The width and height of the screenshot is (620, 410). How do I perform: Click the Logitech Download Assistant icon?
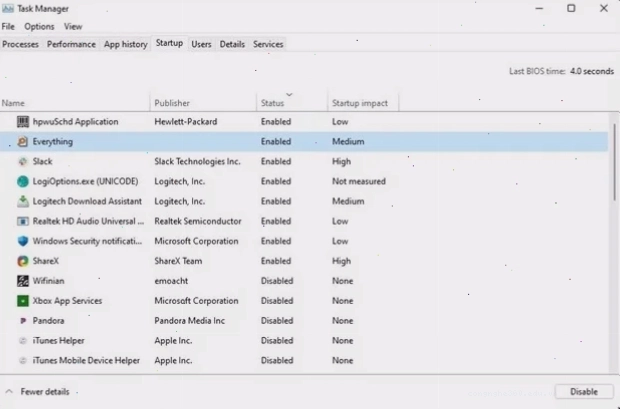pyautogui.click(x=23, y=201)
